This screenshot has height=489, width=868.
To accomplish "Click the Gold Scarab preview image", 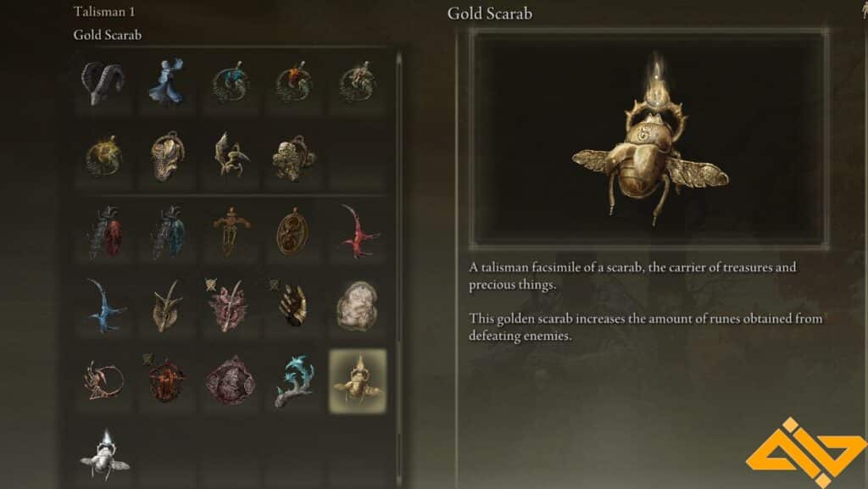I will 648,138.
